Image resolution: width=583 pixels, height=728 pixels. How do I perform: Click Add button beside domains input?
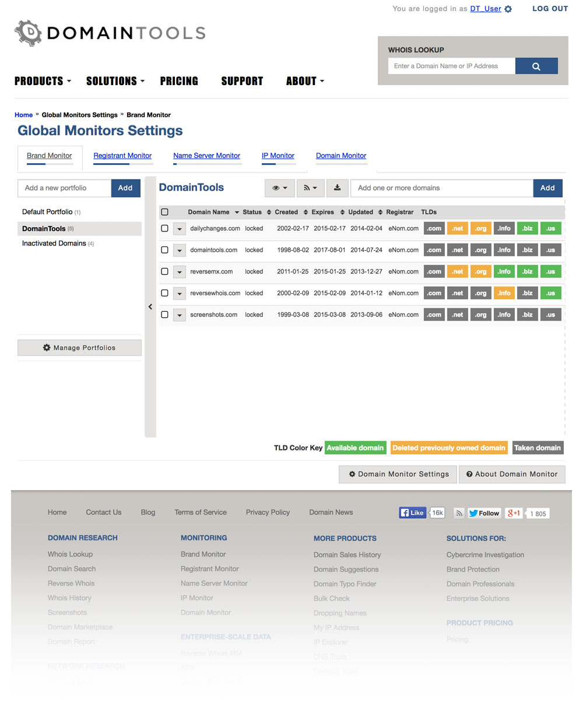[547, 188]
